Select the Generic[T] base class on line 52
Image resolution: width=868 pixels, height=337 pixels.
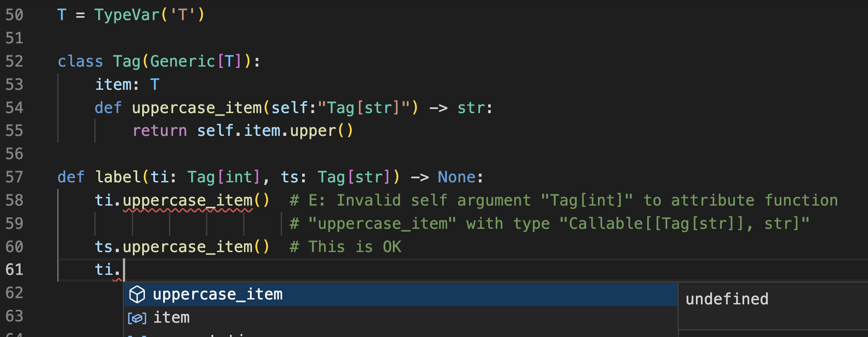pyautogui.click(x=194, y=61)
